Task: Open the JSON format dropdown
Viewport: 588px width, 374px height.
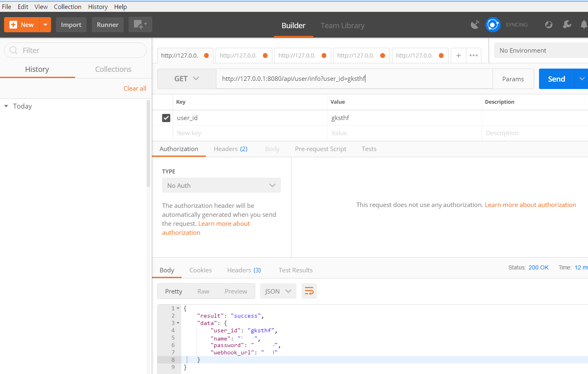Action: tap(278, 291)
